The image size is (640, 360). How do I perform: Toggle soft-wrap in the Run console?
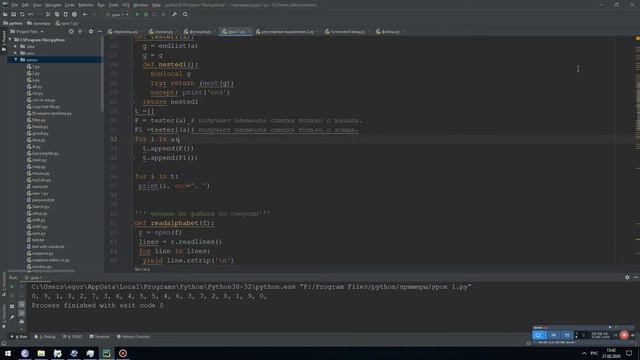click(22, 304)
